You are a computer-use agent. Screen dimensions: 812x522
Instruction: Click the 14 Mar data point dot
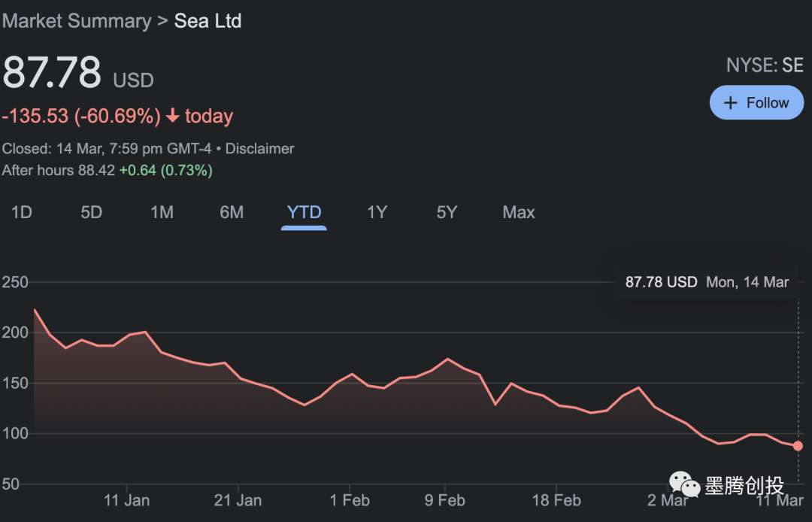click(x=798, y=446)
